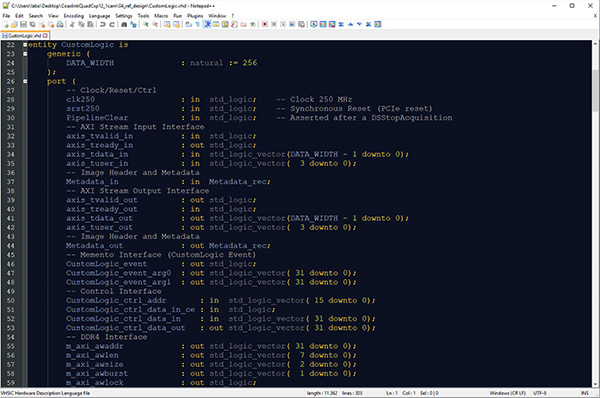
Task: Open the Language menu
Action: point(99,16)
